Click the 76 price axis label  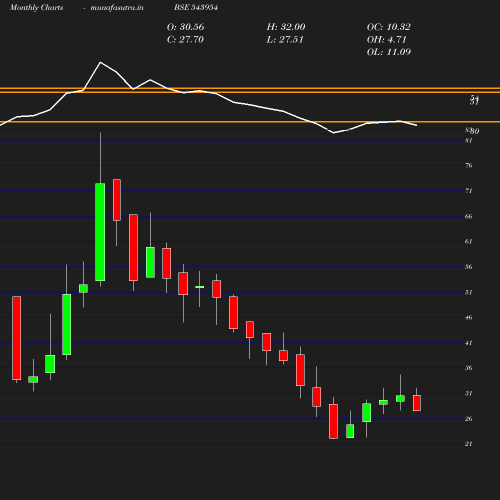[x=469, y=165]
